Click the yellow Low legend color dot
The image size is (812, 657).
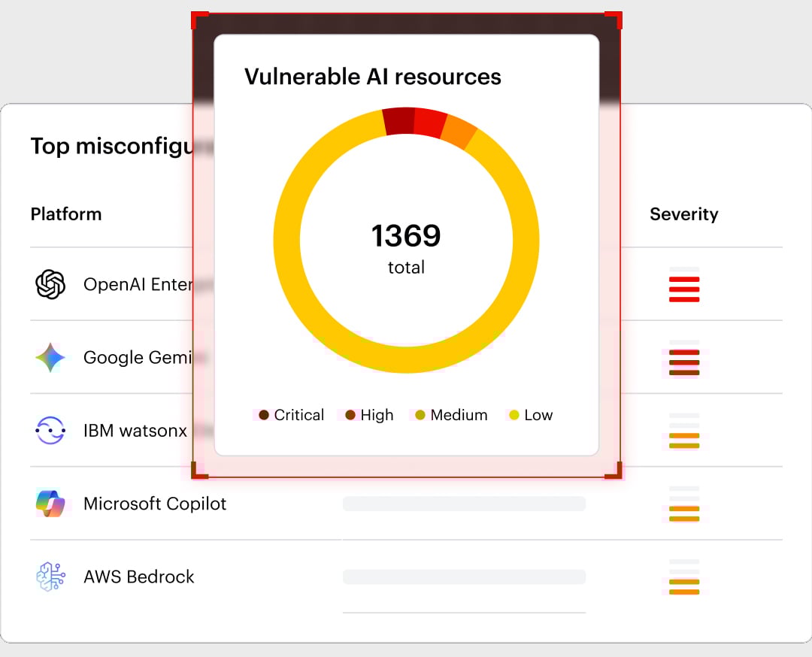point(513,414)
